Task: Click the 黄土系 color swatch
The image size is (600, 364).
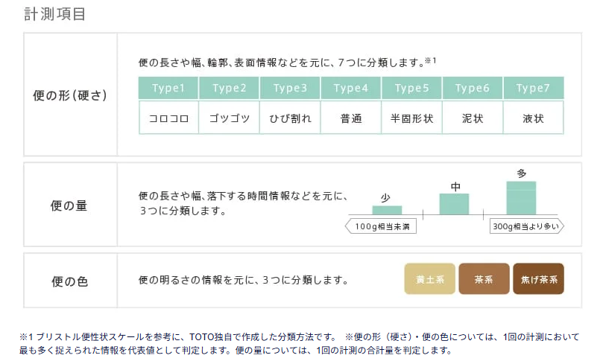Action: point(430,278)
